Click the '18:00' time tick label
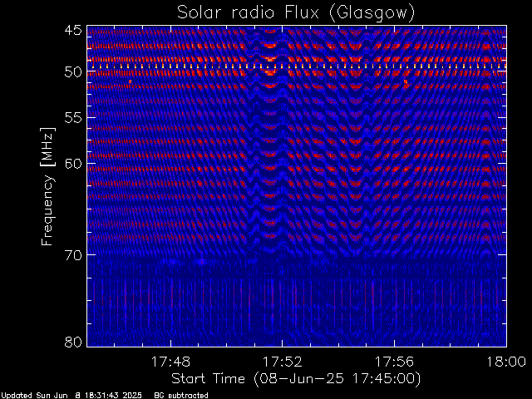The height and width of the screenshot is (399, 532). tap(506, 362)
